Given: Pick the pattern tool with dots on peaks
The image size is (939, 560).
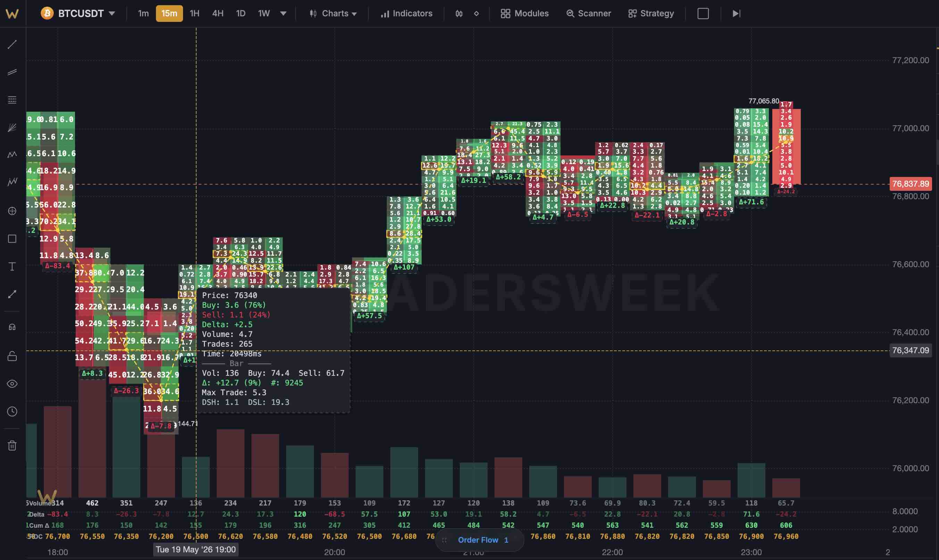Looking at the screenshot, I should click(12, 155).
